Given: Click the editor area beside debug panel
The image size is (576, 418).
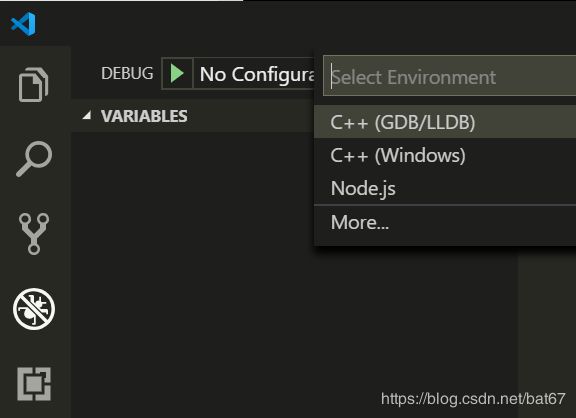Looking at the screenshot, I should pos(547,331).
